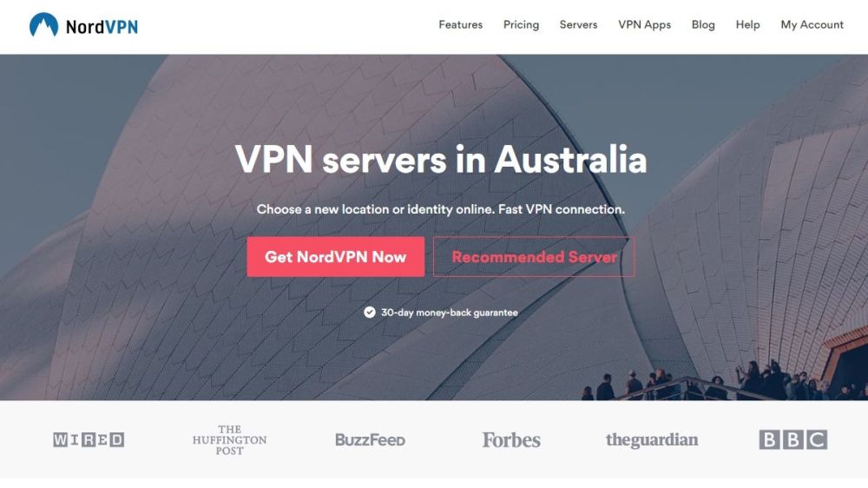Open the Servers navigation link
Screen dimensions: 868x488
[x=578, y=25]
